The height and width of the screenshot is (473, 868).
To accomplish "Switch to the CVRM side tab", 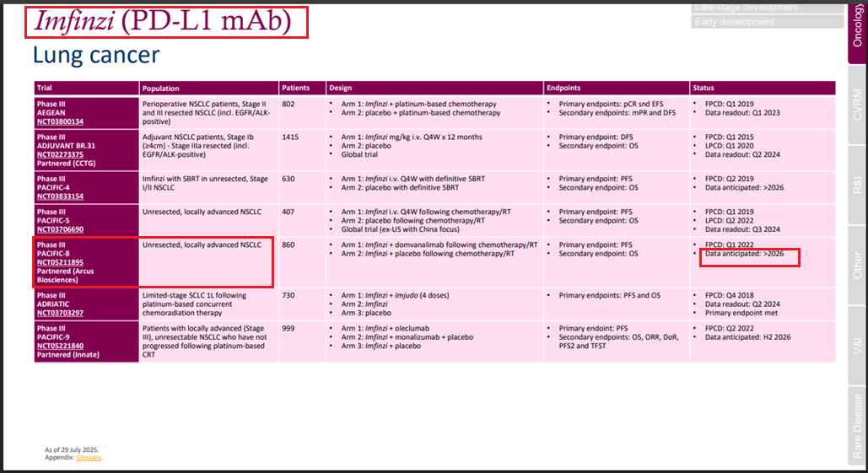I will pos(858,105).
